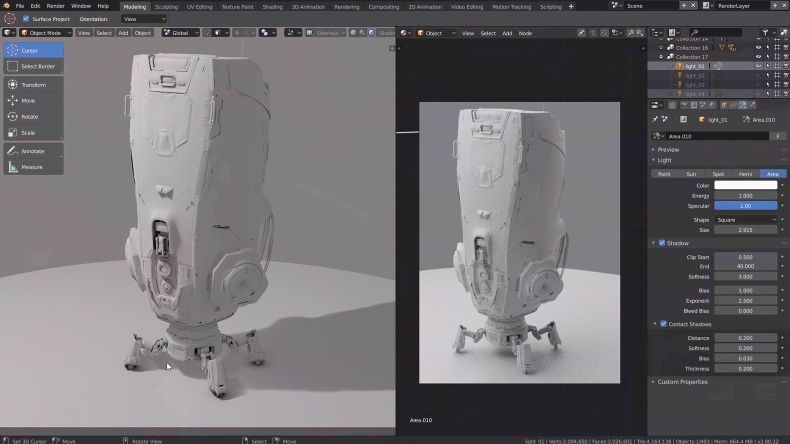The image size is (790, 444).
Task: Click the light_01 object icon in properties breadcrumb
Action: (702, 120)
